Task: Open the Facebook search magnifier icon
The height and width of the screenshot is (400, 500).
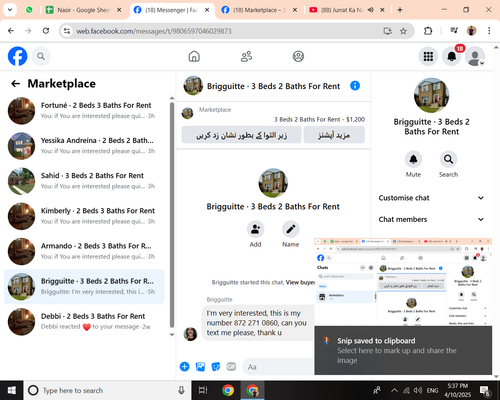Action: (x=41, y=56)
